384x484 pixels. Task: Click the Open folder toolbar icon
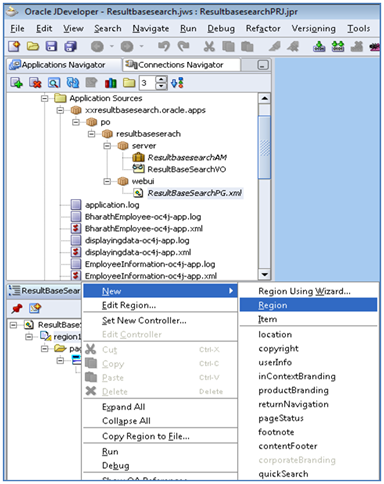(33, 46)
